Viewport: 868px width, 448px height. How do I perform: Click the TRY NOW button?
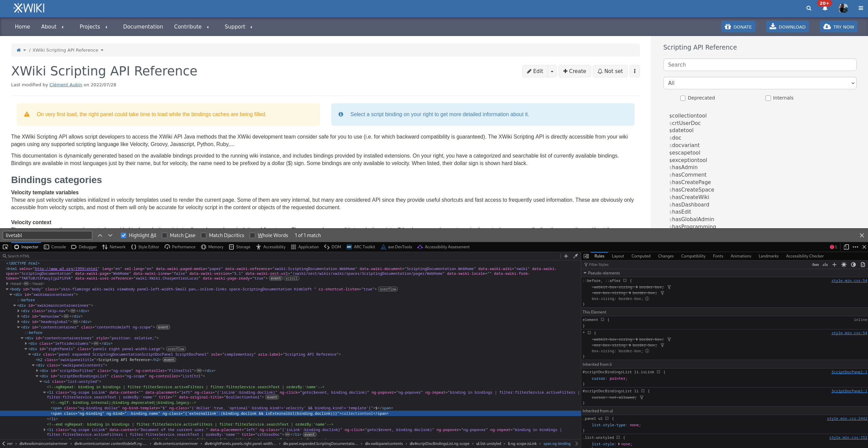[838, 27]
